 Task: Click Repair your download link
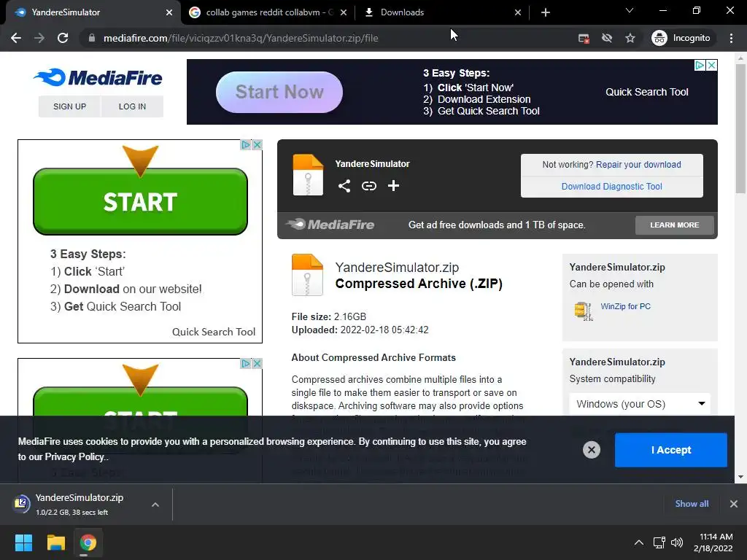click(x=638, y=164)
